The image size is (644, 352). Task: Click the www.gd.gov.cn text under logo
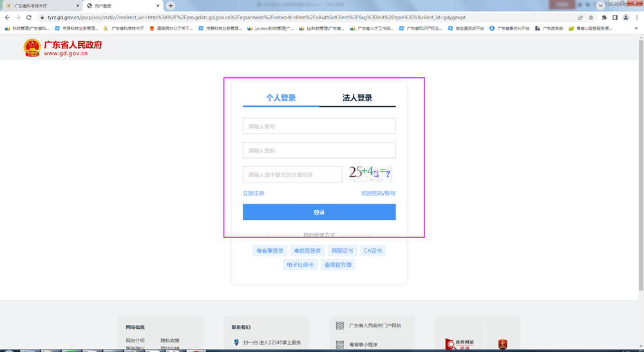coord(66,53)
